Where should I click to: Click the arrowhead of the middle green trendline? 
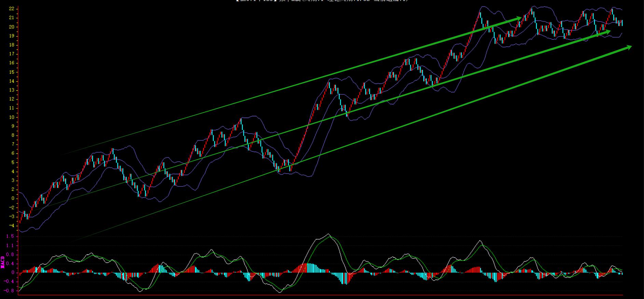point(607,31)
